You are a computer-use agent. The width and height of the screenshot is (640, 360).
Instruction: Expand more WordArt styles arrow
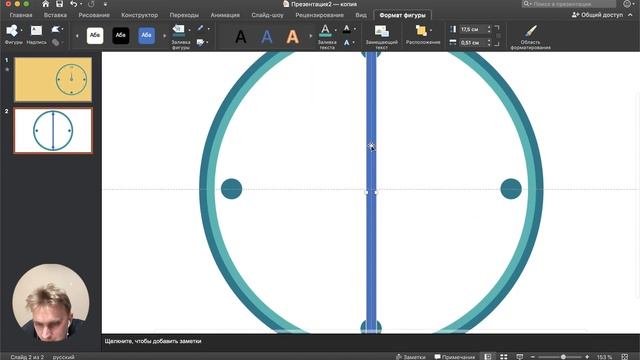click(x=311, y=36)
